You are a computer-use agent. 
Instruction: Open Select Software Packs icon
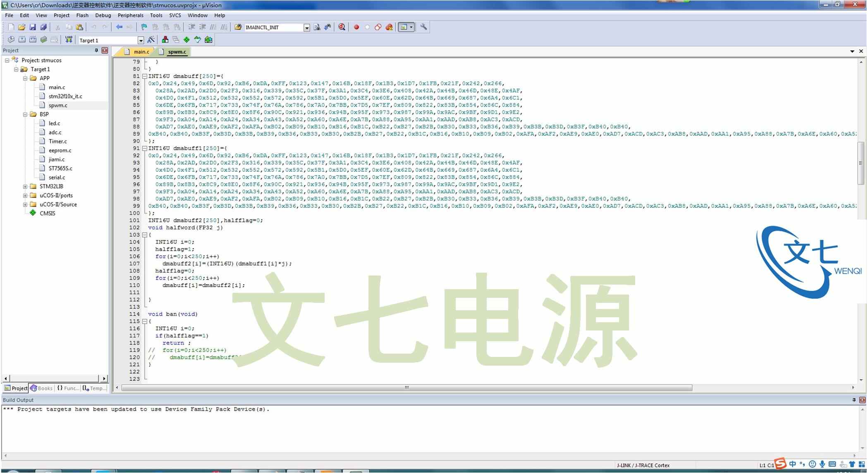point(197,40)
